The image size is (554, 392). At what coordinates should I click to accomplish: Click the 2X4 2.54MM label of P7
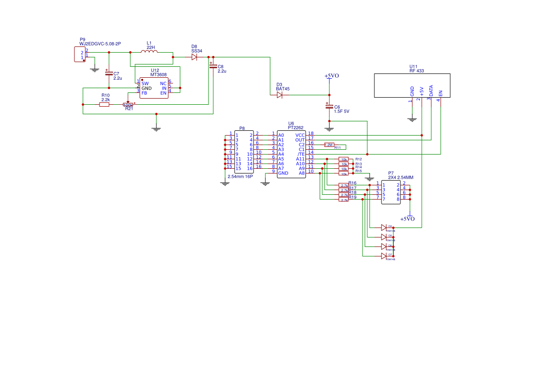tap(400, 177)
